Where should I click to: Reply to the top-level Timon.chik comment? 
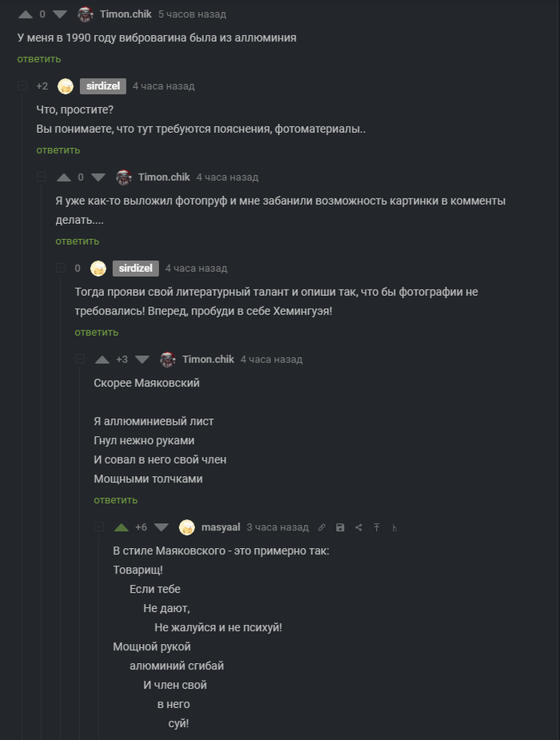pos(38,59)
